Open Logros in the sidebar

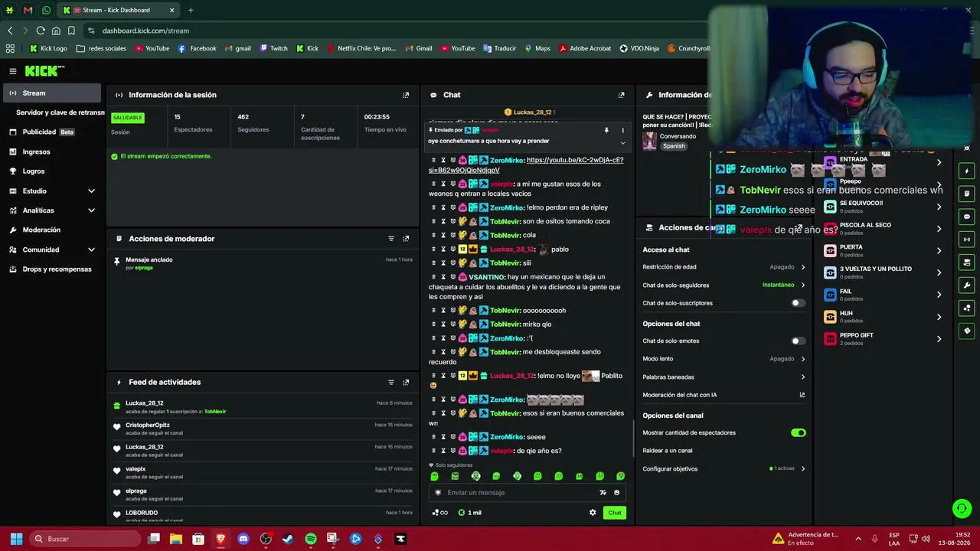51,171
